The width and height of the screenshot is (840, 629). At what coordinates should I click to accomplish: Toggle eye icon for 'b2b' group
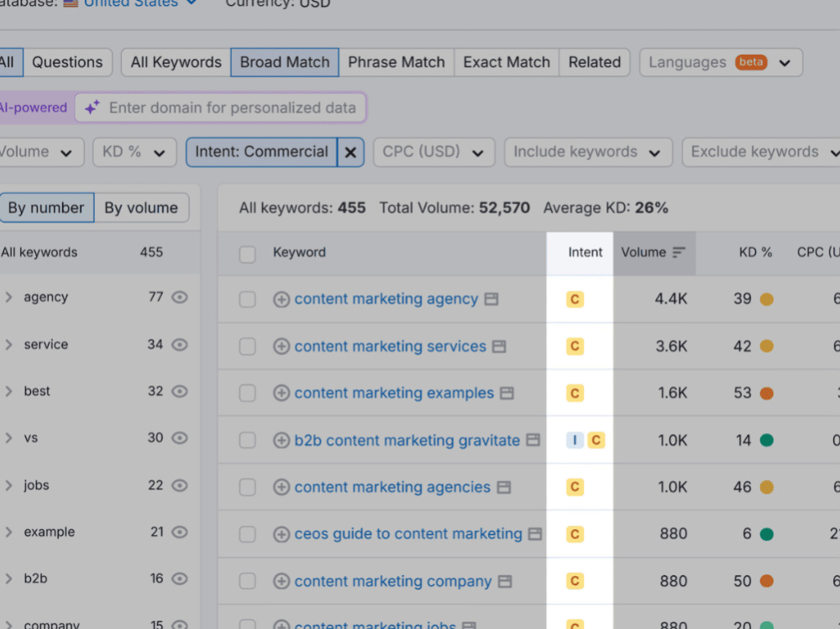180,579
